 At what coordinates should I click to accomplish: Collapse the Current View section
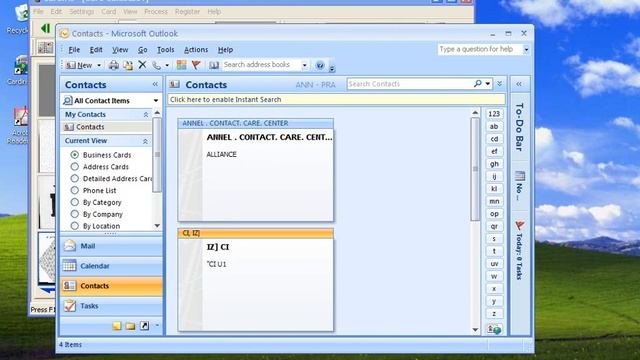[145, 141]
